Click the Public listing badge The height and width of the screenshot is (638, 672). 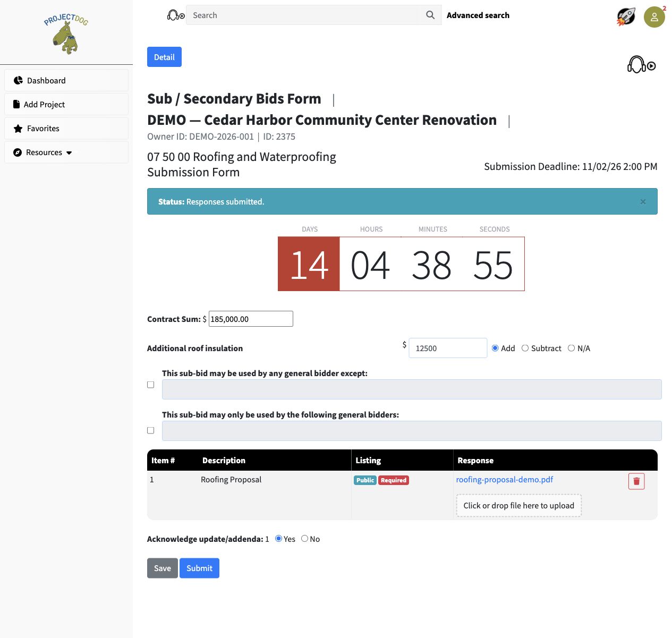365,480
